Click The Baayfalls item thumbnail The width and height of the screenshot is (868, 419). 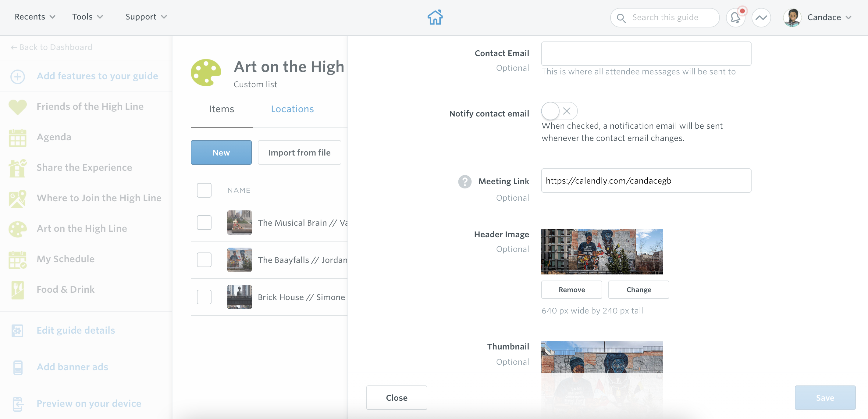(x=239, y=260)
